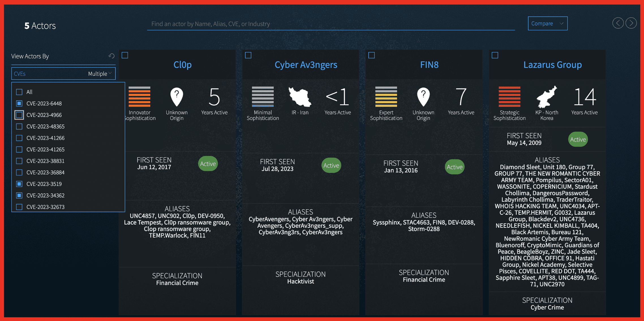The width and height of the screenshot is (644, 321).
Task: Check the CVE-2023-4966 checkbox
Action: (x=19, y=115)
